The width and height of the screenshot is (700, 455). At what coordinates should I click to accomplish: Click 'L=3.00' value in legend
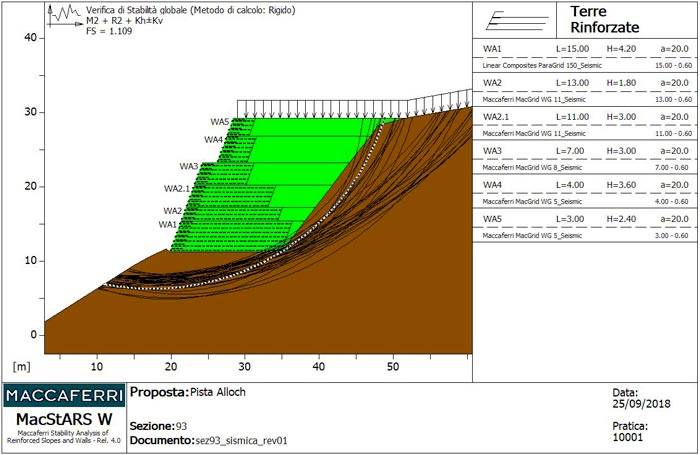tap(570, 218)
